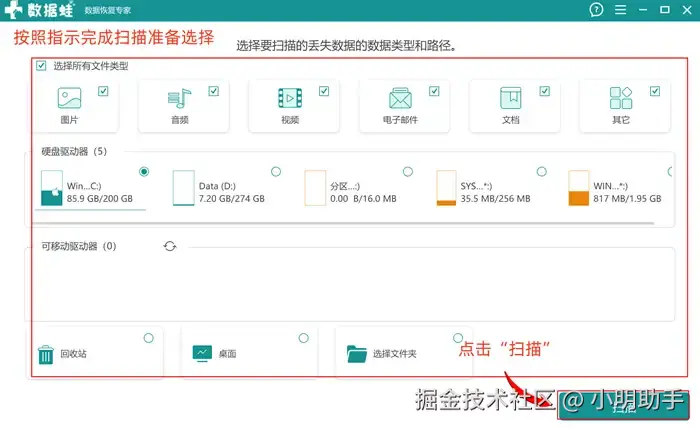Viewport: 700px width, 428px height.
Task: Refresh the removable drives list
Action: click(170, 246)
